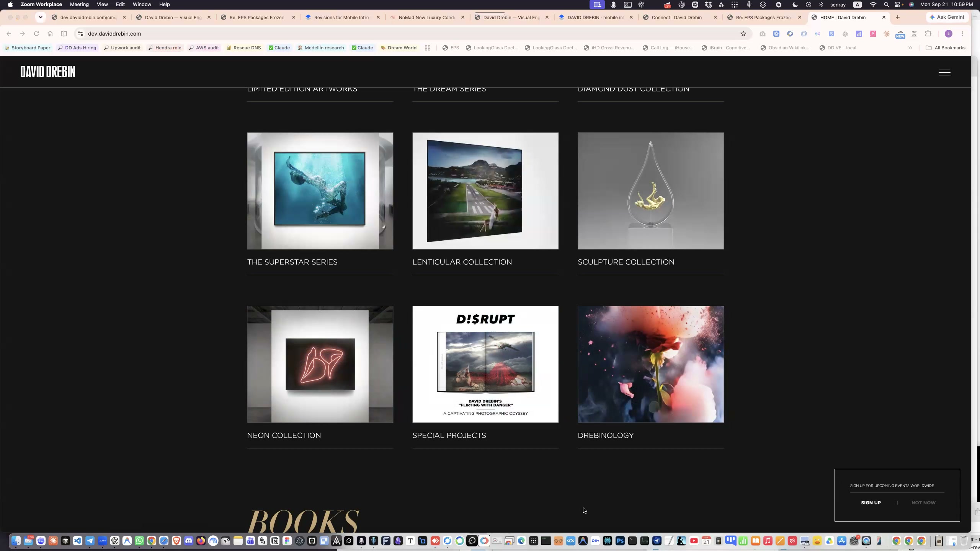
Task: Open the hamburger menu on David Drebin site
Action: tap(944, 72)
